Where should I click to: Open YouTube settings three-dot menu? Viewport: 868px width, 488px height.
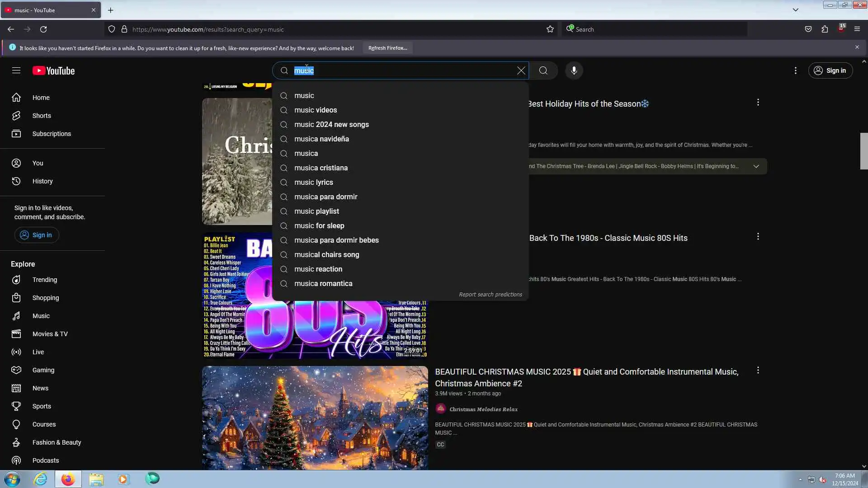pos(795,70)
